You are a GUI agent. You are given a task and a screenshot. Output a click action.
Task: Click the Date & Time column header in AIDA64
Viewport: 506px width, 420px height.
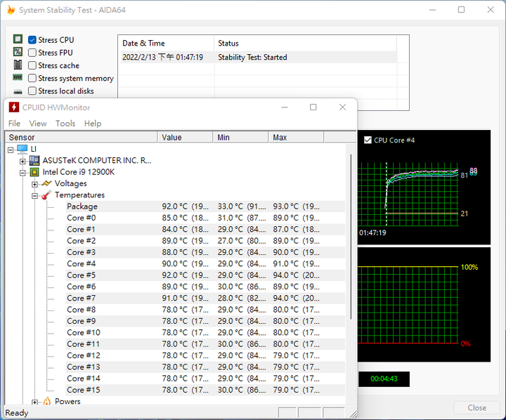[166, 44]
